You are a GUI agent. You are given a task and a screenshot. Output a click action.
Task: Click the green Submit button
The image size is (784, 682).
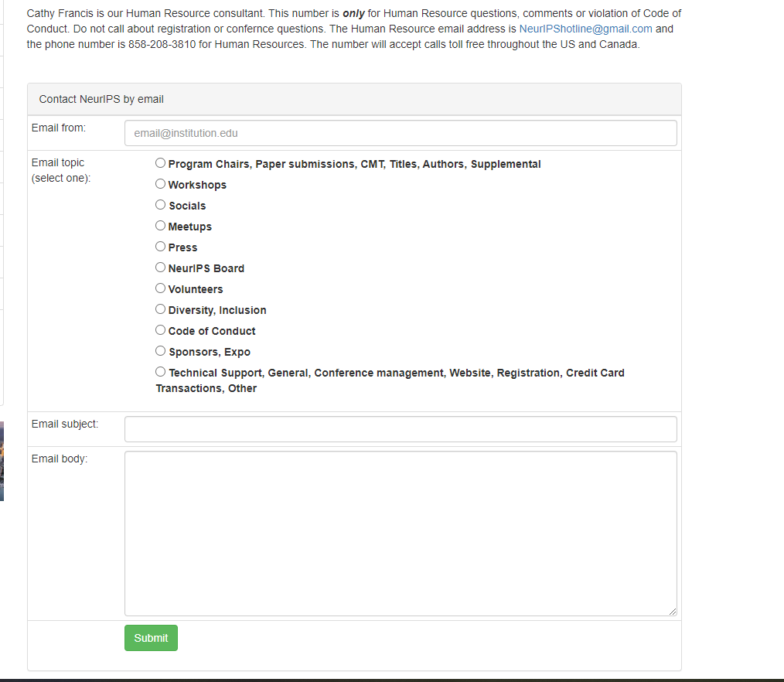(151, 638)
